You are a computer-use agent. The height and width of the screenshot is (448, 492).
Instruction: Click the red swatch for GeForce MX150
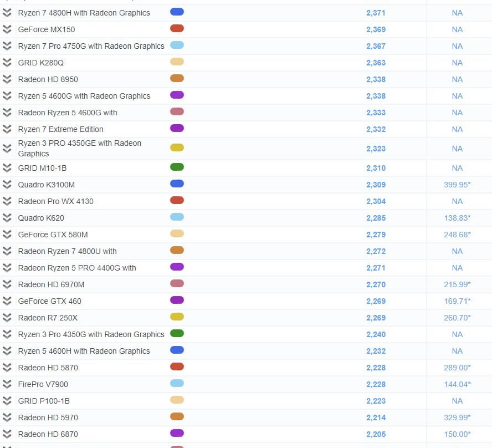(x=177, y=29)
